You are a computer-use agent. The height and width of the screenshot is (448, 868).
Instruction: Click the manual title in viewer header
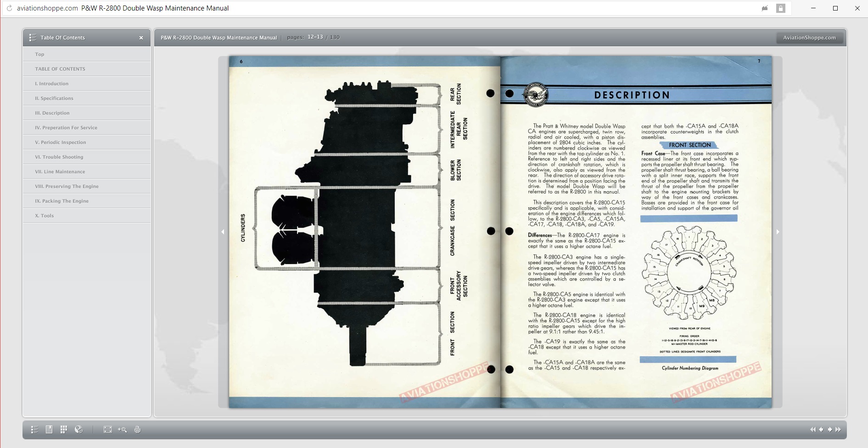(x=219, y=38)
